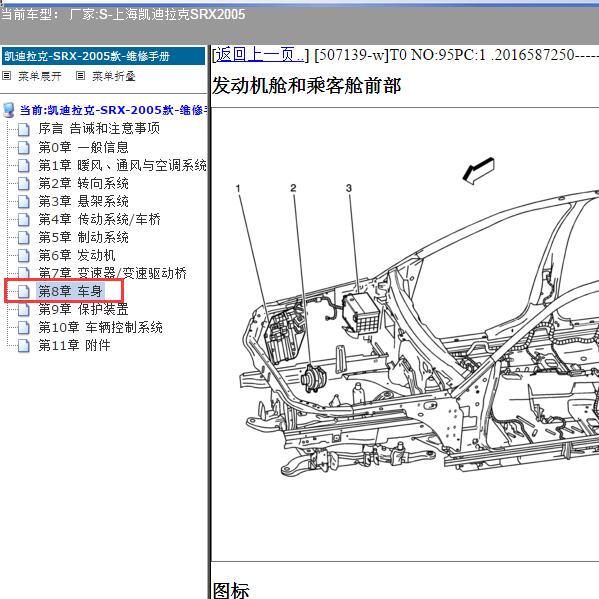Open 第10章 车辆控制系统

click(x=100, y=327)
